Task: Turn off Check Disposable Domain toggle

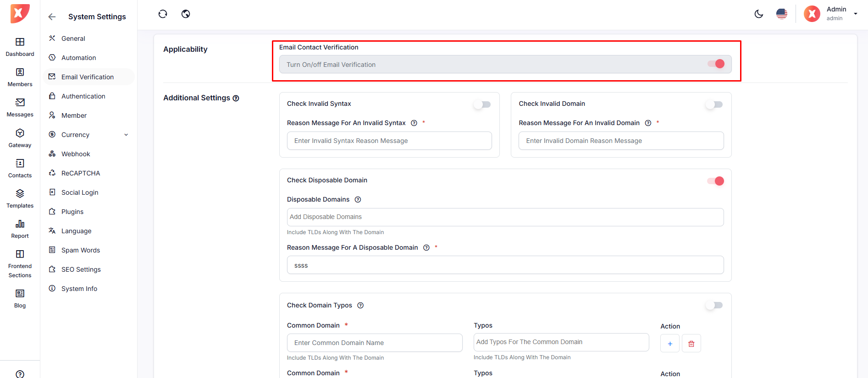Action: tap(715, 181)
